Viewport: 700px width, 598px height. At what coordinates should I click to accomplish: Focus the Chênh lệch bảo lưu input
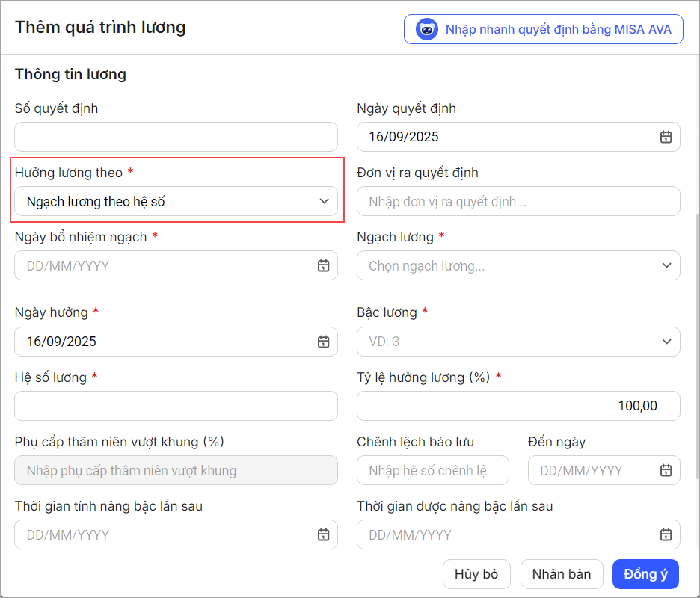point(432,470)
